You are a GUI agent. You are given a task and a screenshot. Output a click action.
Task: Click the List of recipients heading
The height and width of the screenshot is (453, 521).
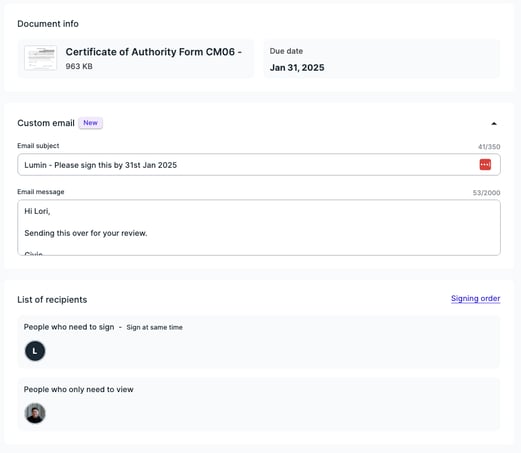52,300
